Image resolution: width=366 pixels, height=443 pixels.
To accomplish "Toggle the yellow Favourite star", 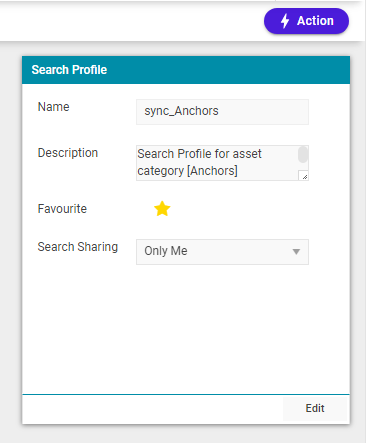I will 162,209.
